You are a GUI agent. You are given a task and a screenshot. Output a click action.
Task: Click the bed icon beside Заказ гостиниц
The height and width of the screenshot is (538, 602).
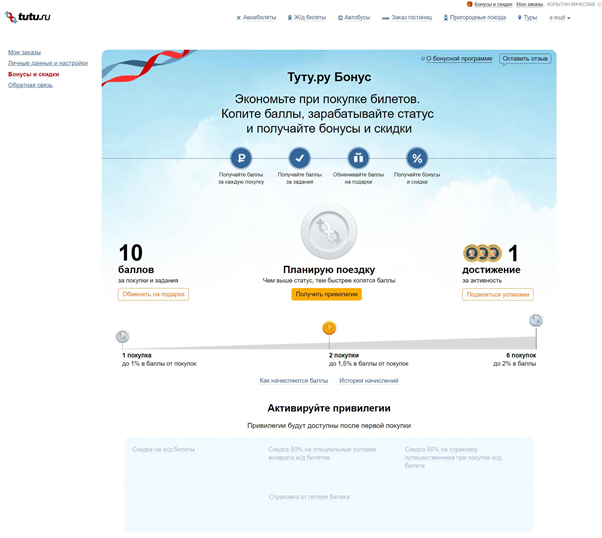point(385,18)
